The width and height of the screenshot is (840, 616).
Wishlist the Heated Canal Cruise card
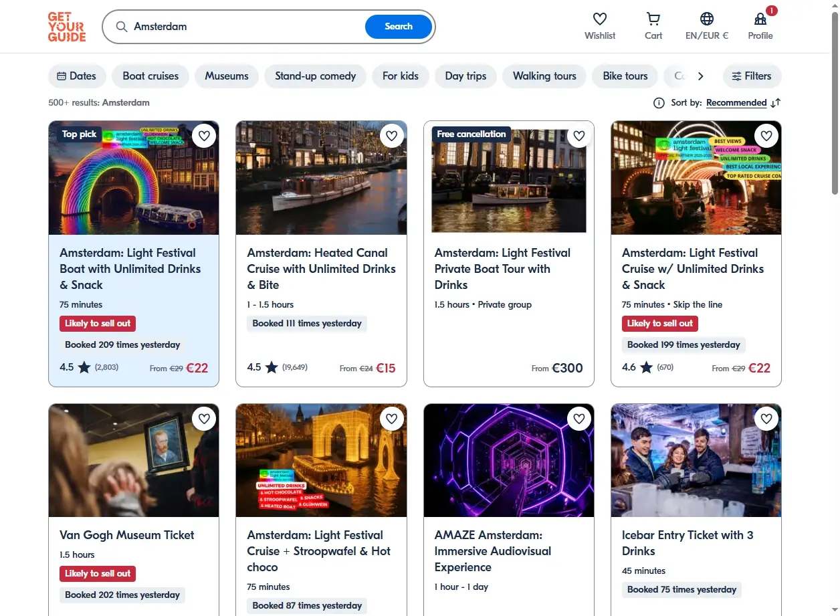click(x=391, y=136)
